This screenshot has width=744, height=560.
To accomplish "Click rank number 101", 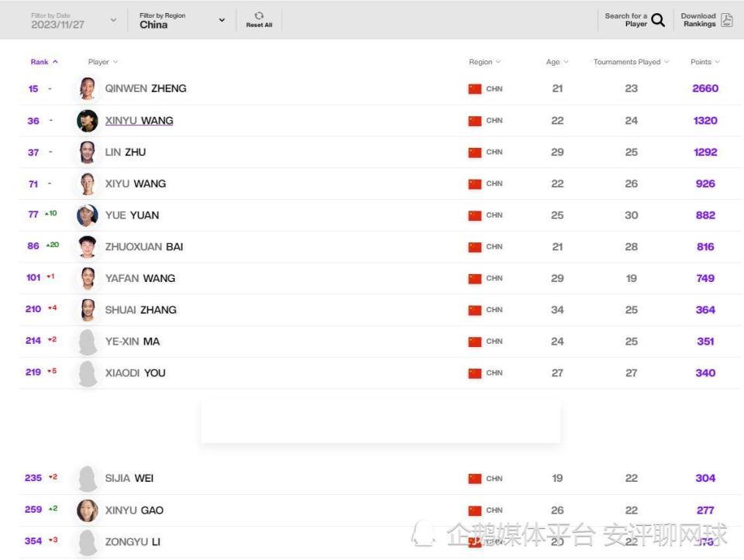I will (33, 277).
